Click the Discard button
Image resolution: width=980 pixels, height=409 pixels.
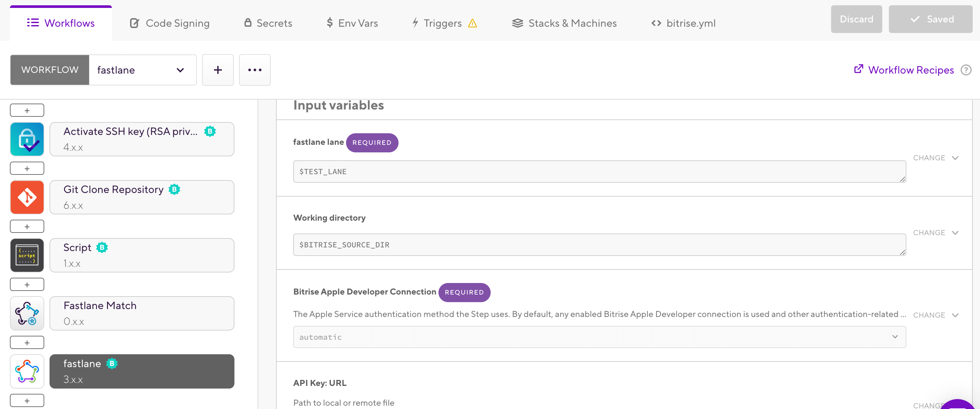[857, 19]
